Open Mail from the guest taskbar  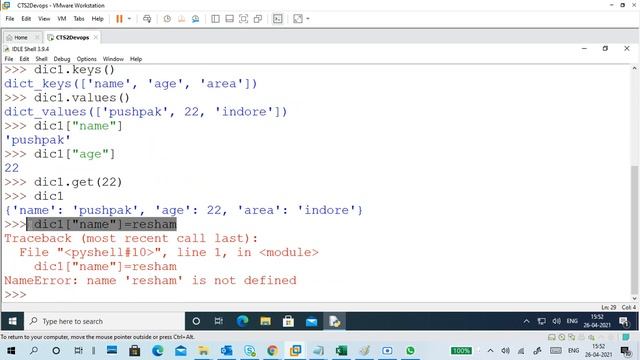(x=311, y=321)
